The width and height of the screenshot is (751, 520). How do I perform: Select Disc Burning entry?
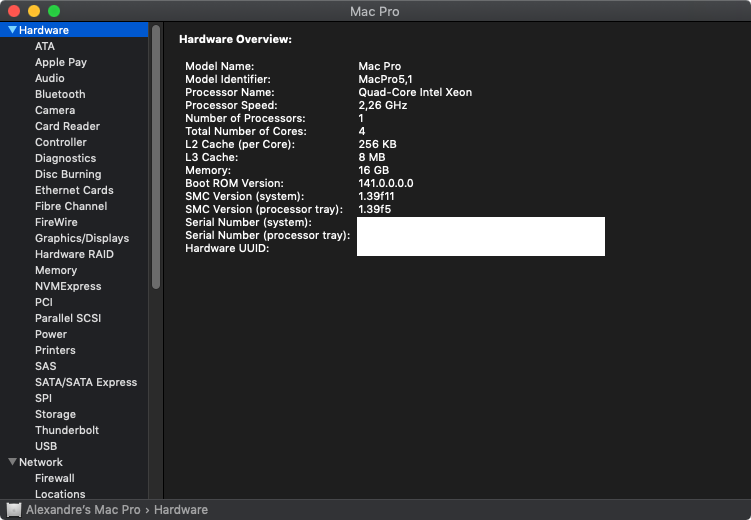68,174
